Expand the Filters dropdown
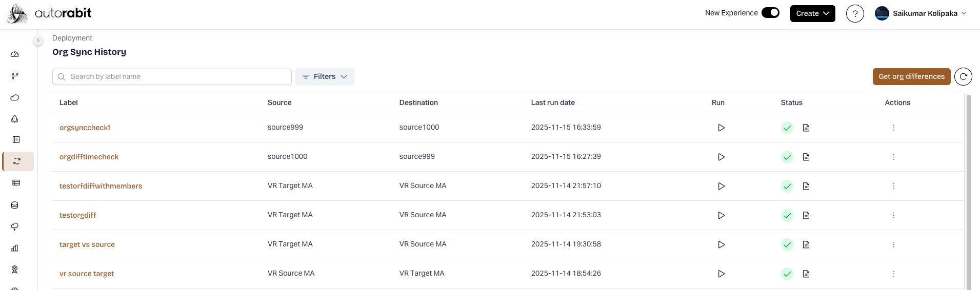 (325, 76)
